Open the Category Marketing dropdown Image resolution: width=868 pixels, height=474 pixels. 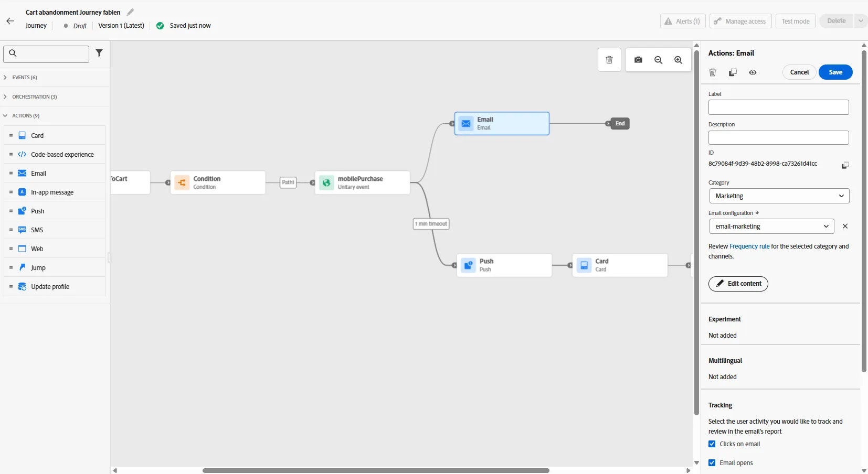[779, 196]
